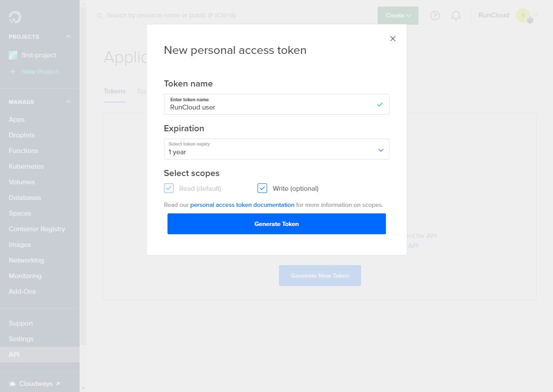The height and width of the screenshot is (392, 553).
Task: Click the plus icon next to New Project
Action: tap(13, 72)
